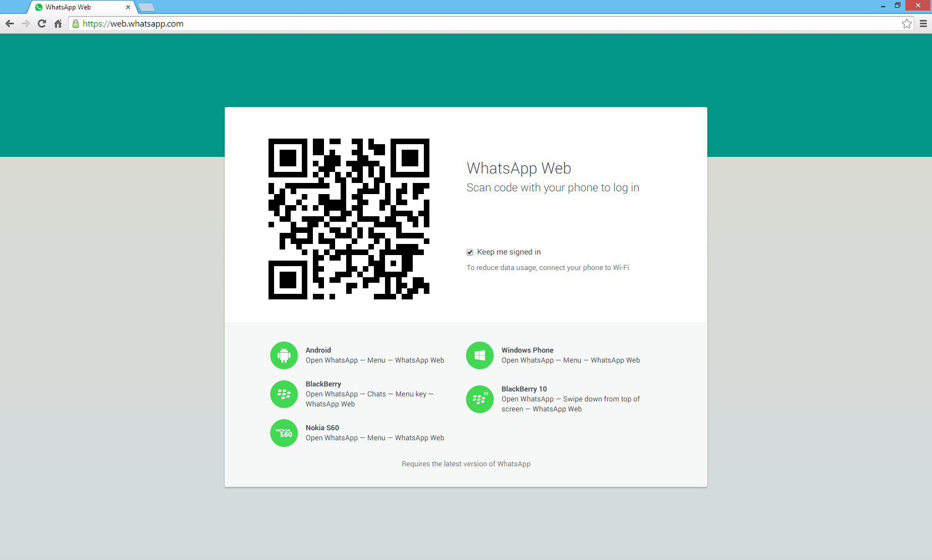This screenshot has width=932, height=560.
Task: Click BlackBerry 10's swipe down instruction
Action: (x=570, y=404)
